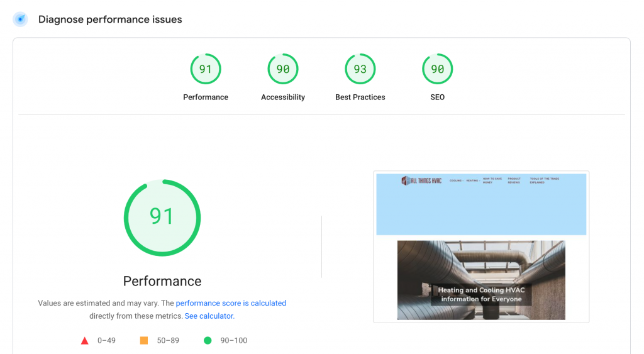Viewport: 644px width, 354px height.
Task: Click the large Performance gauge above the Performance heading
Action: tap(162, 218)
